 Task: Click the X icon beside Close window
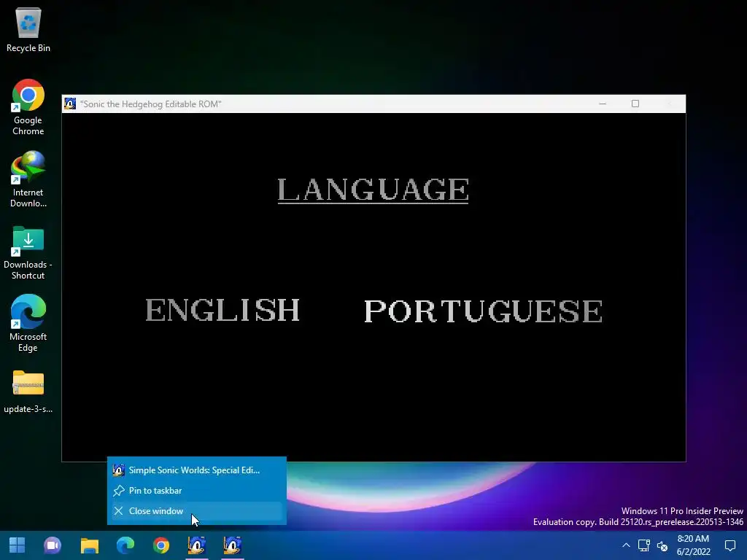coord(119,511)
